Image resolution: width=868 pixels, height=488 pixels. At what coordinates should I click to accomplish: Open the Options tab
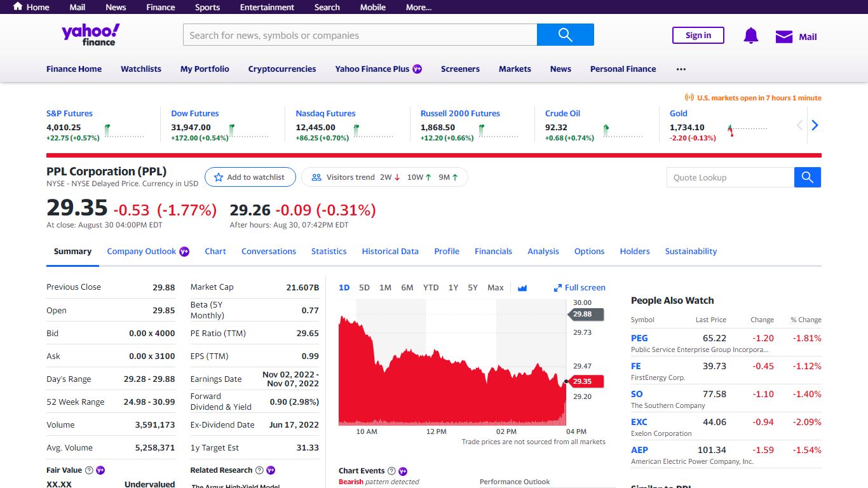click(590, 252)
